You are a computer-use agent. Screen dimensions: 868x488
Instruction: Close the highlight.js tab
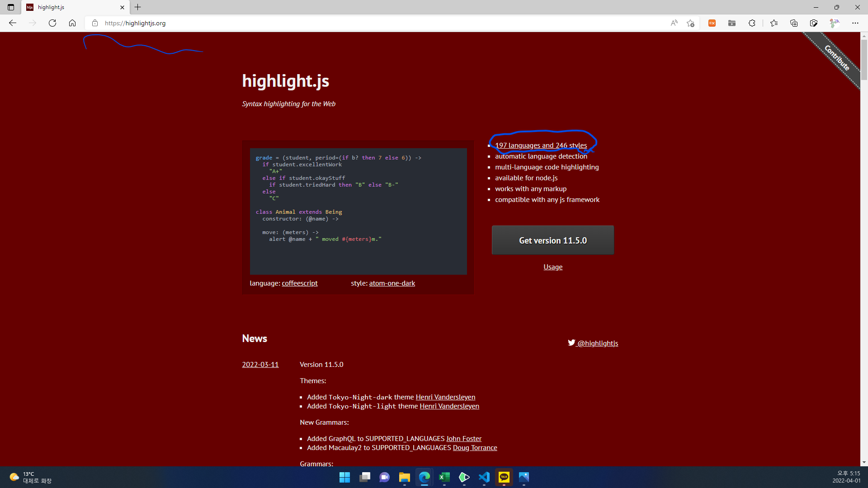[122, 7]
